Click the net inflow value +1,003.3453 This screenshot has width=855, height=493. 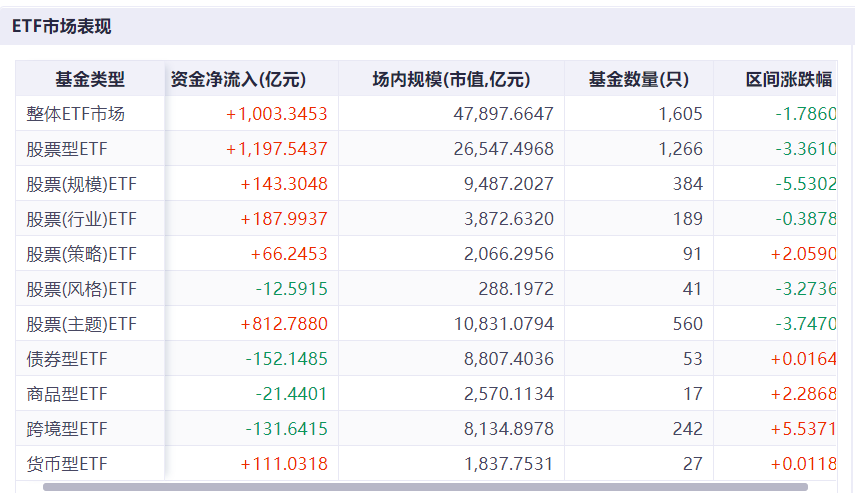coord(276,114)
